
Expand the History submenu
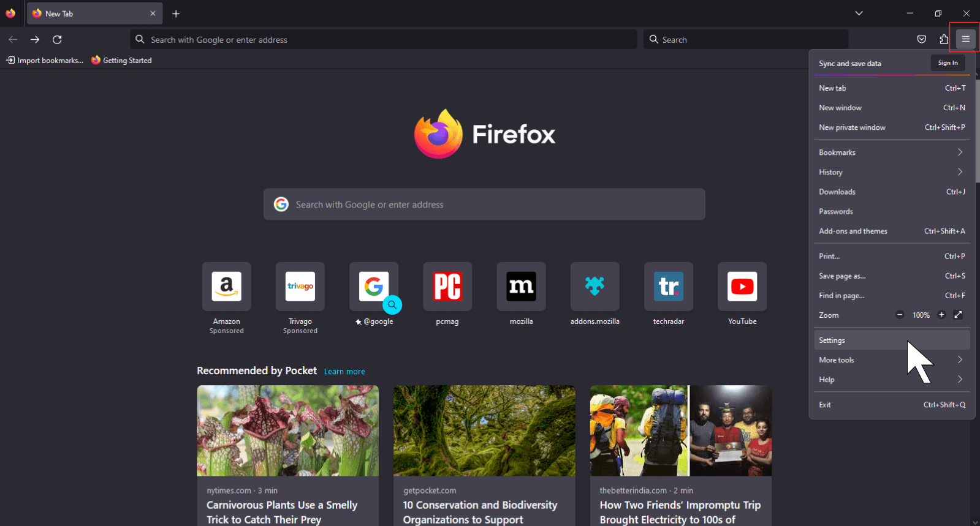click(892, 172)
